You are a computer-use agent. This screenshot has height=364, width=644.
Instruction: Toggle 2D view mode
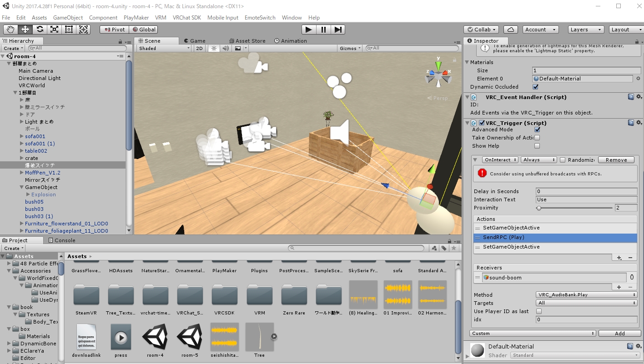pyautogui.click(x=199, y=48)
